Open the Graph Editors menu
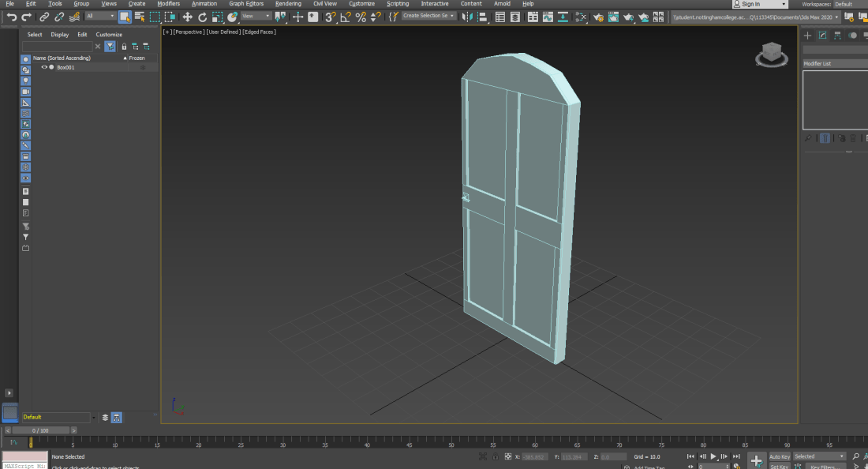This screenshot has width=868, height=469. tap(246, 4)
